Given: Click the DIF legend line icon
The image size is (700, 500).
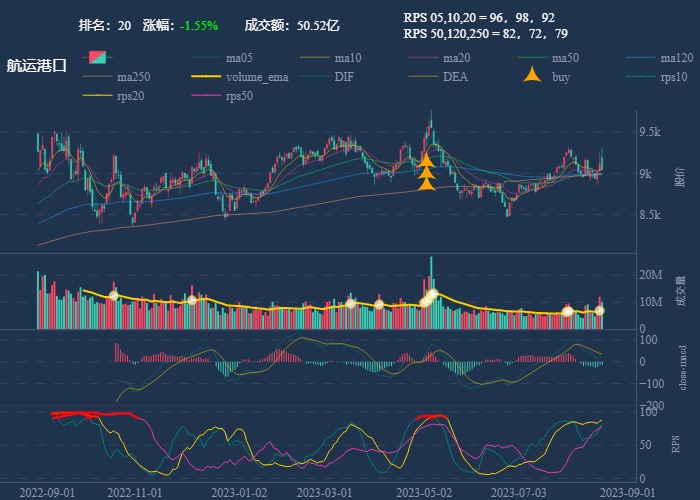Looking at the screenshot, I should tap(315, 77).
